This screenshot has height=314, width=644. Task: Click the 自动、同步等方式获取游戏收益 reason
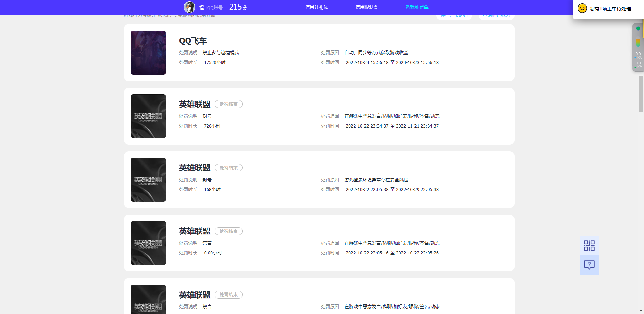(376, 52)
